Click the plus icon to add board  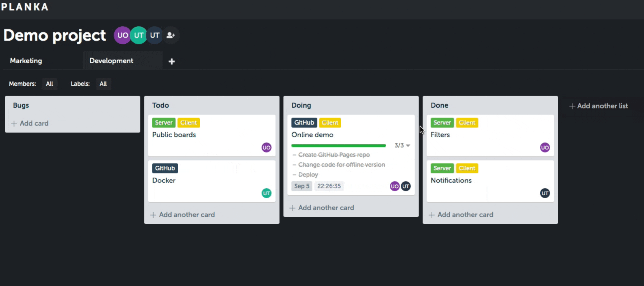pos(172,61)
